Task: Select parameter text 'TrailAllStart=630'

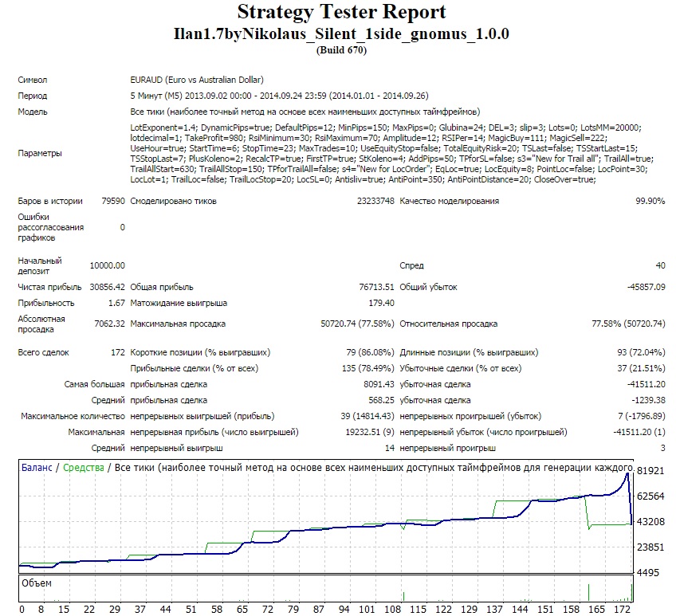Action: pyautogui.click(x=163, y=169)
